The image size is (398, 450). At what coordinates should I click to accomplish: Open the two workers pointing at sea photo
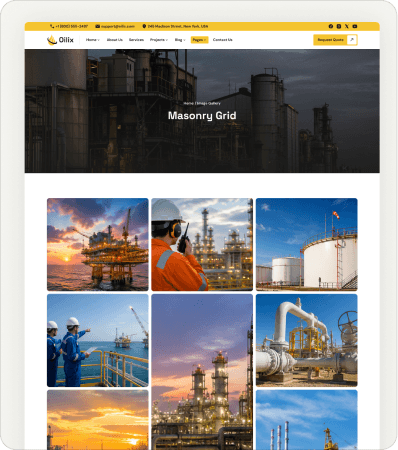click(x=98, y=340)
